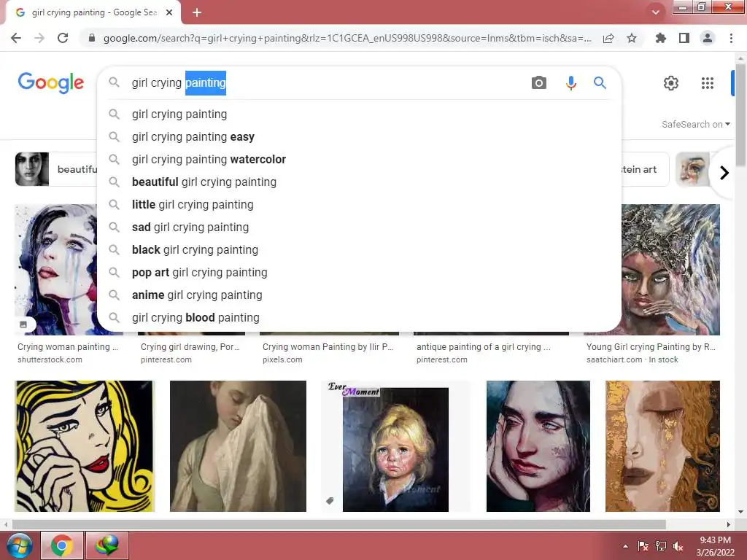The width and height of the screenshot is (747, 560).
Task: Open Chrome profile avatar menu
Action: 708,38
